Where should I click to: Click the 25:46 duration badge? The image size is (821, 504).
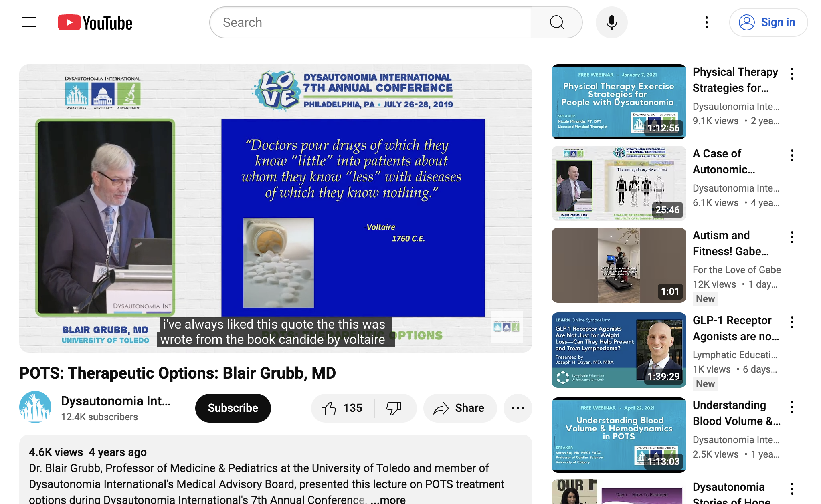pyautogui.click(x=667, y=210)
